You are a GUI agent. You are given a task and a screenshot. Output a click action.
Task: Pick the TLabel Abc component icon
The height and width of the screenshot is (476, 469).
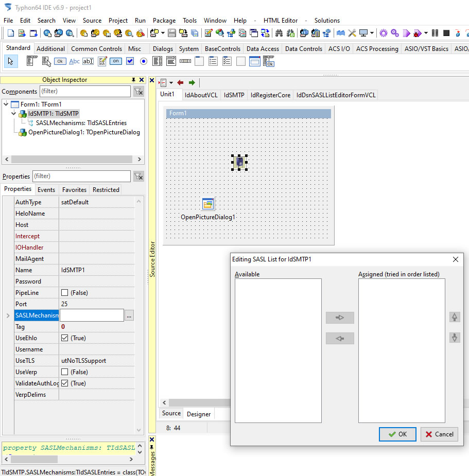click(x=75, y=61)
